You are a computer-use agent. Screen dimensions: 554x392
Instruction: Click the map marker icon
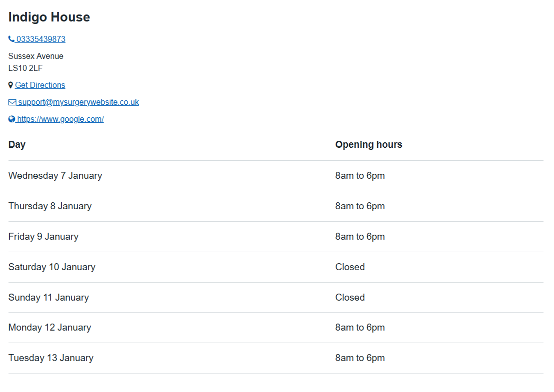10,85
